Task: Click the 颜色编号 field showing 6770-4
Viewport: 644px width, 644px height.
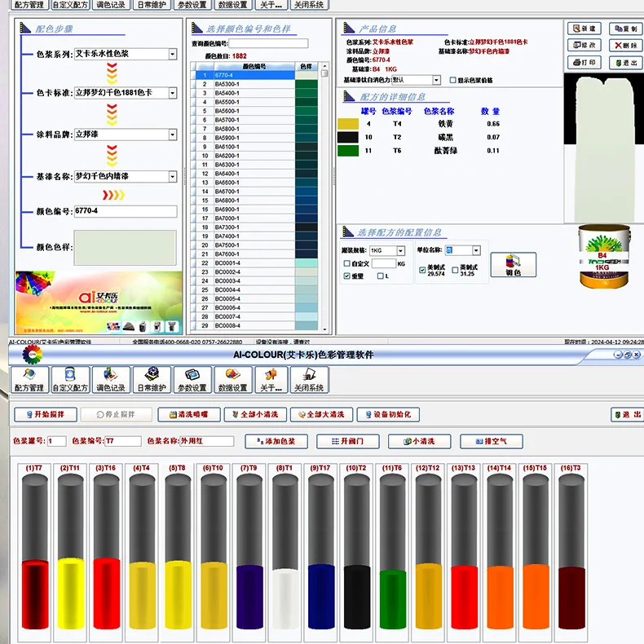Action: (x=126, y=211)
